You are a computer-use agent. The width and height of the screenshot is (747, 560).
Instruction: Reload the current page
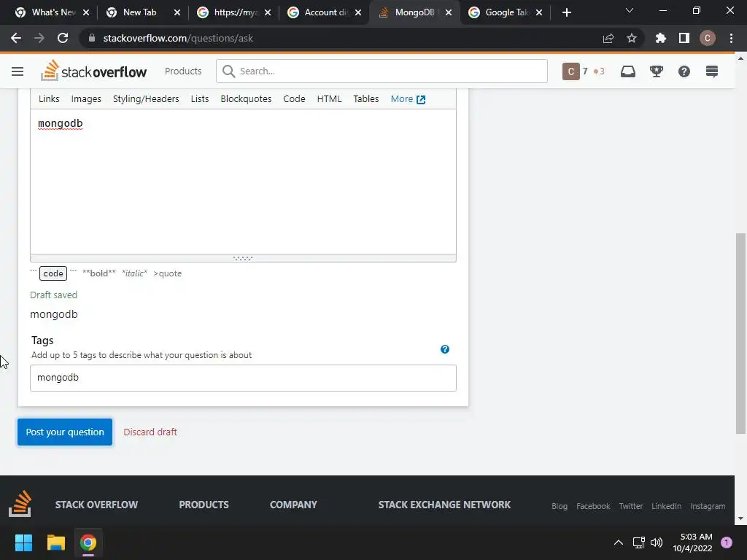pyautogui.click(x=63, y=38)
